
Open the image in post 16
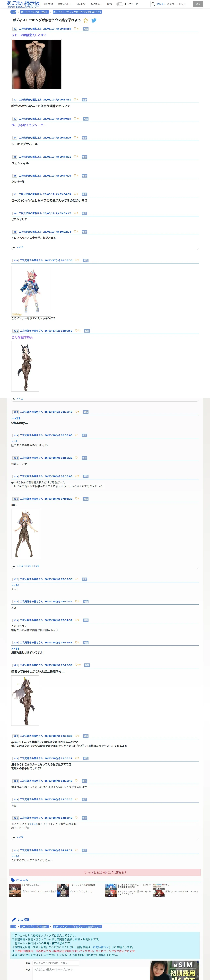pyautogui.click(x=26, y=533)
